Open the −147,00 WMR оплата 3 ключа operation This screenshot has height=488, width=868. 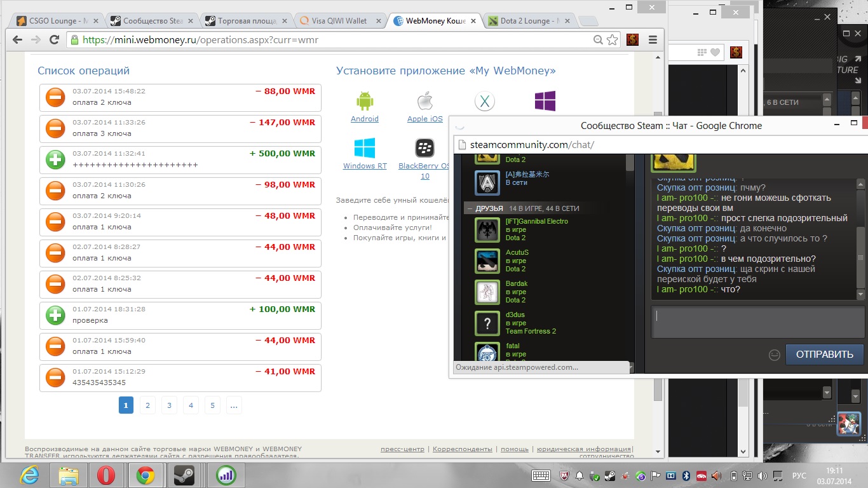180,128
